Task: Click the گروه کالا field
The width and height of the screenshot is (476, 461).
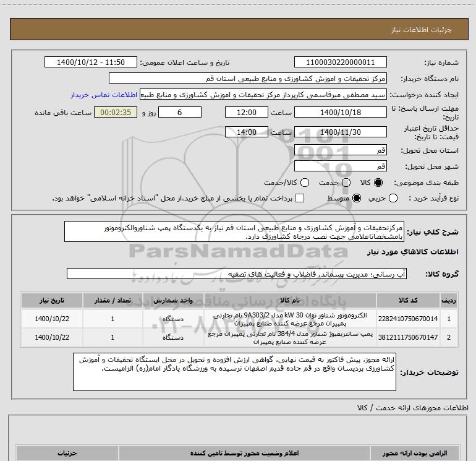Action: (x=237, y=274)
